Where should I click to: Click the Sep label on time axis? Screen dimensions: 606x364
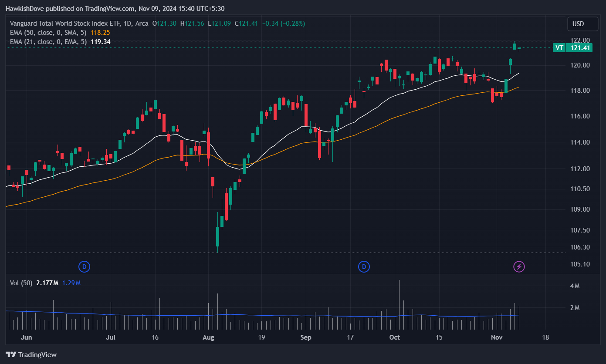pyautogui.click(x=306, y=337)
